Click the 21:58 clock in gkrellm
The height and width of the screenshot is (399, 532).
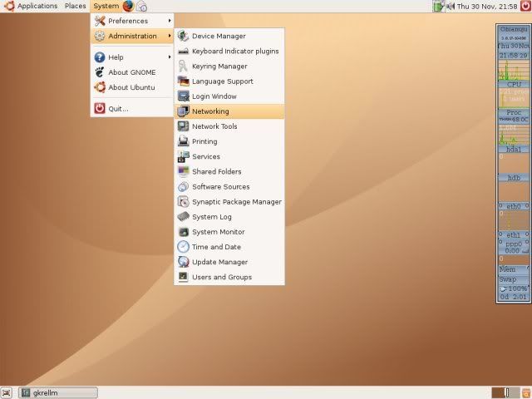[514, 56]
